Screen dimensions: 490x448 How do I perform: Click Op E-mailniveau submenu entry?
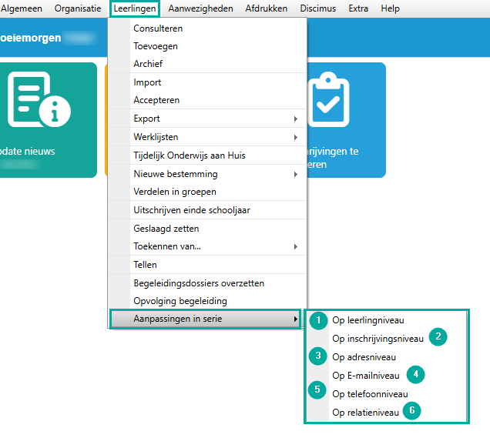(x=365, y=376)
